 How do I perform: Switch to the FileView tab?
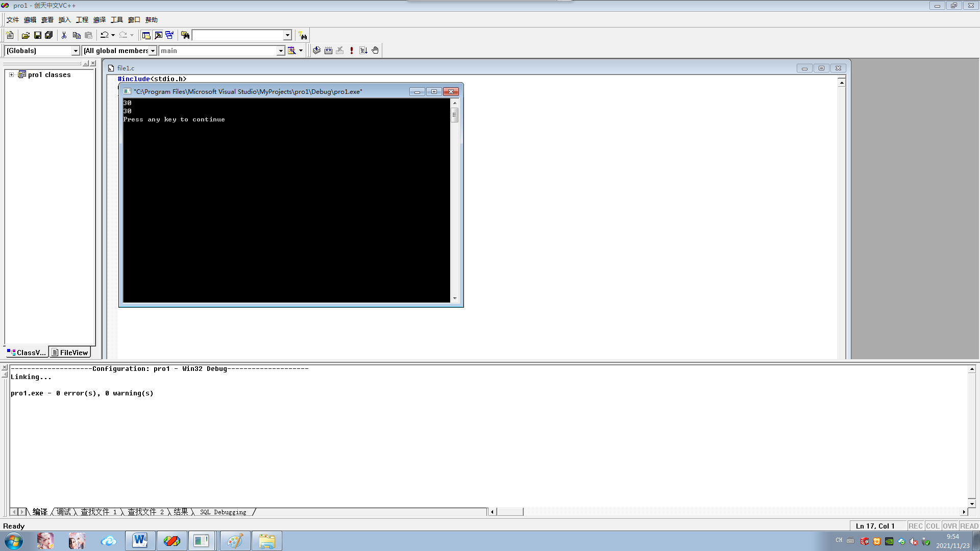pyautogui.click(x=70, y=353)
